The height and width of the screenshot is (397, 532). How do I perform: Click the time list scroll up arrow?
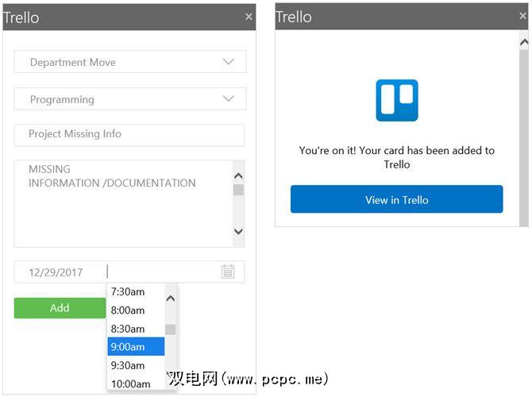[x=170, y=299]
